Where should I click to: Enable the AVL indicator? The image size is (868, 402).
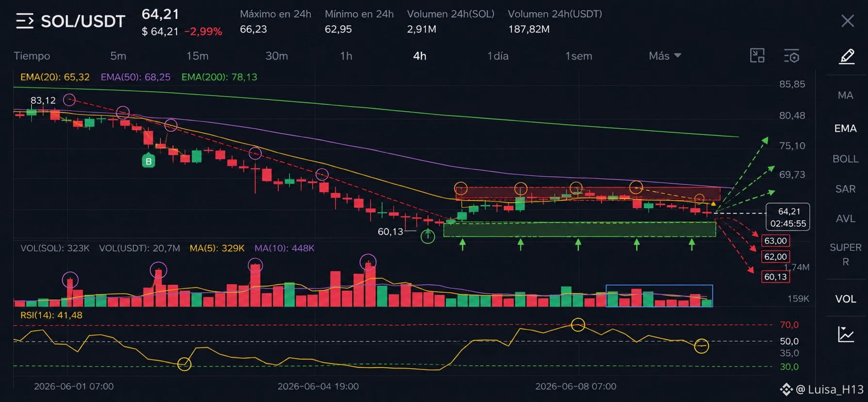click(845, 218)
